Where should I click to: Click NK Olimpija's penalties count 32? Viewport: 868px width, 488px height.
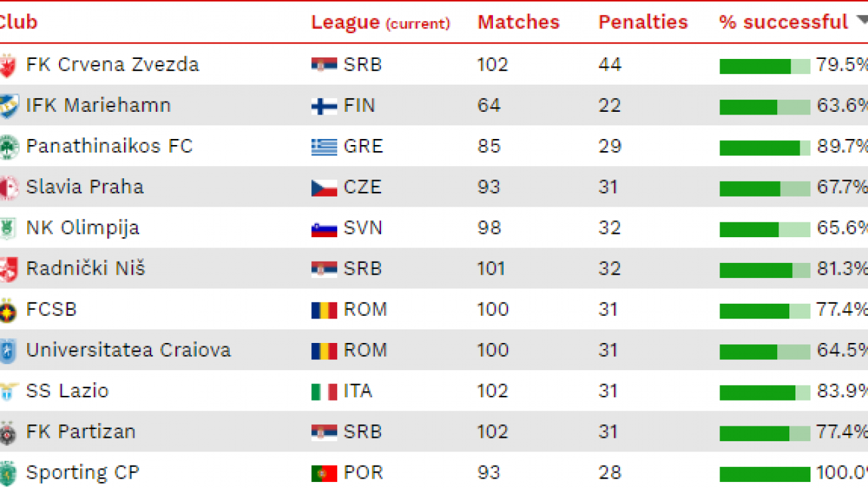point(609,228)
